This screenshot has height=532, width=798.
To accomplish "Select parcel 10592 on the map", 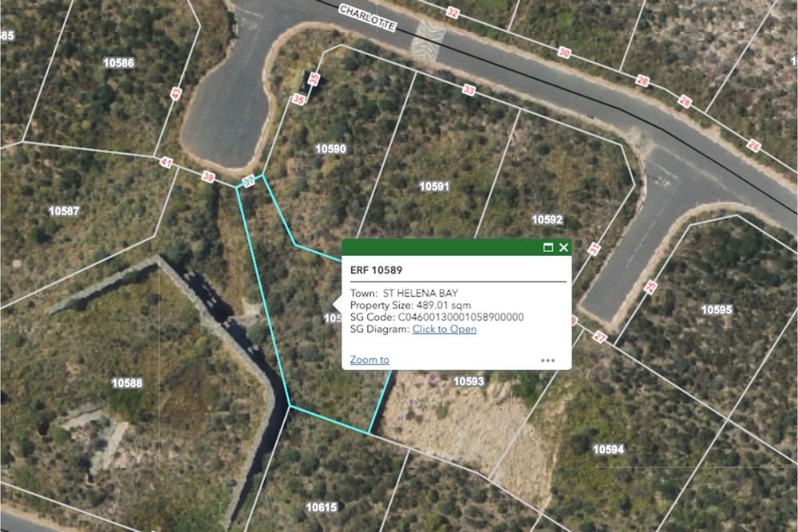I will tap(547, 219).
